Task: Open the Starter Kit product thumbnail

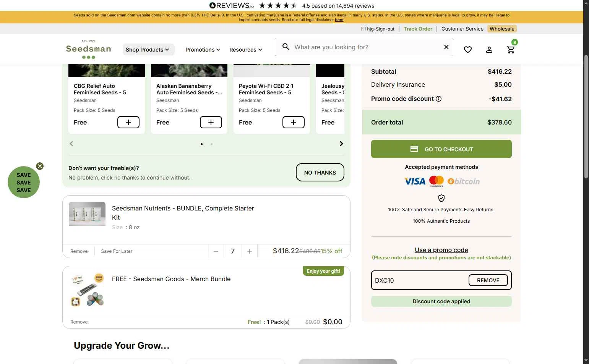Action: coord(87,214)
